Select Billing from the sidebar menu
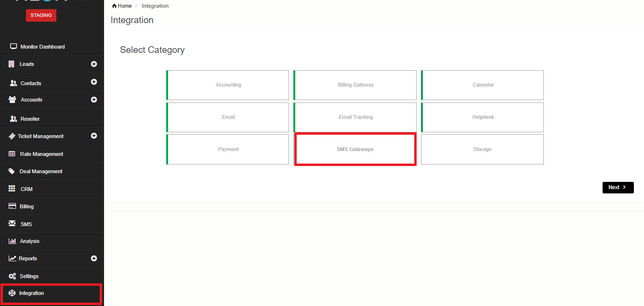This screenshot has width=644, height=306. pos(26,206)
